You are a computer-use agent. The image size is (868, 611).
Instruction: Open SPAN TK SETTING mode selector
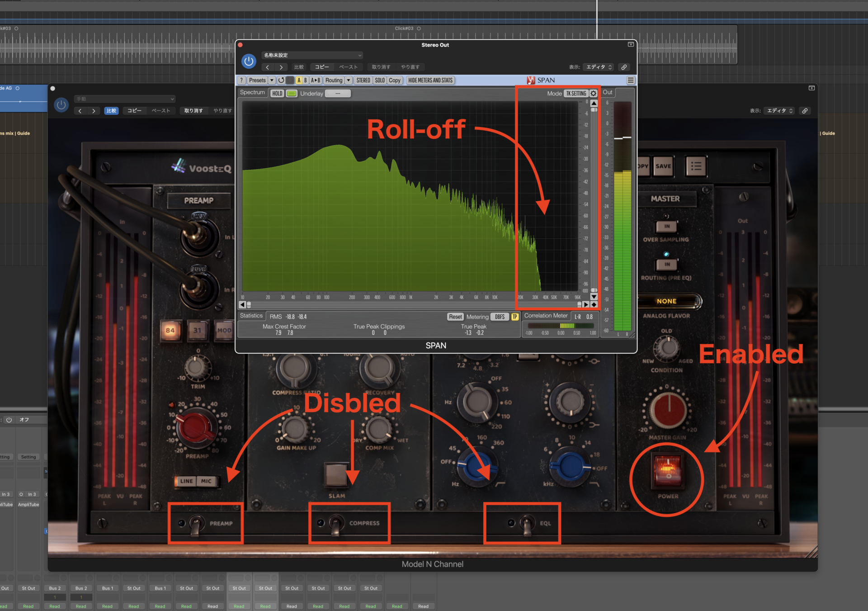[x=576, y=93]
